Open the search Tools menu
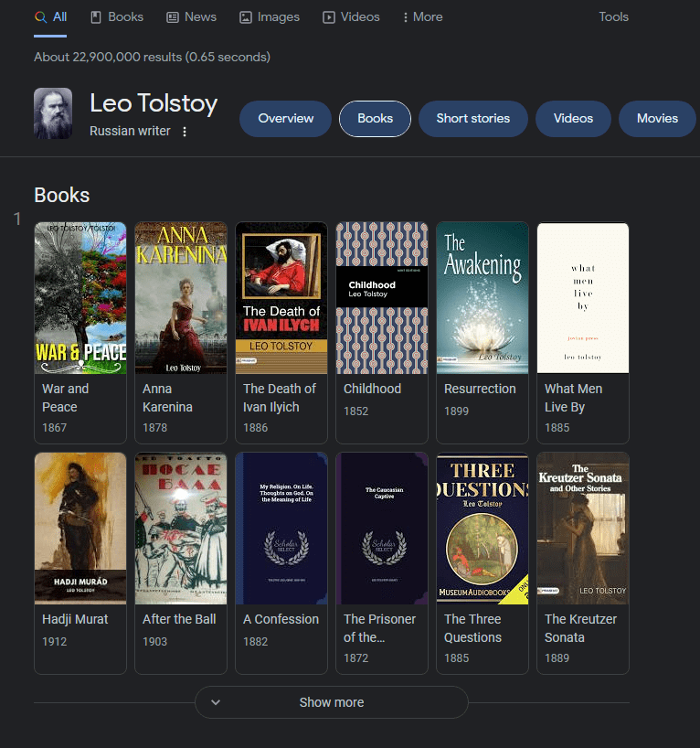This screenshot has height=748, width=700. 614,17
